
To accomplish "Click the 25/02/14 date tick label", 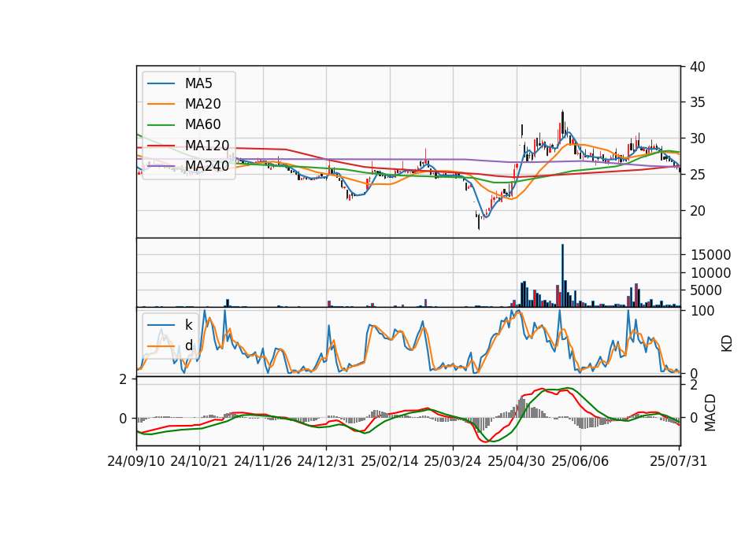I will (390, 461).
